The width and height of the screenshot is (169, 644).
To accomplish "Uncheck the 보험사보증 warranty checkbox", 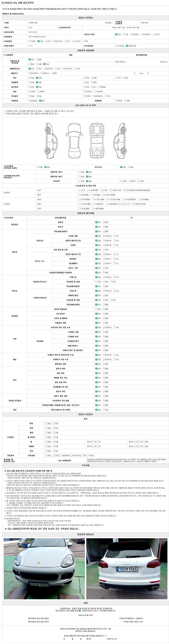I will 127,46.
